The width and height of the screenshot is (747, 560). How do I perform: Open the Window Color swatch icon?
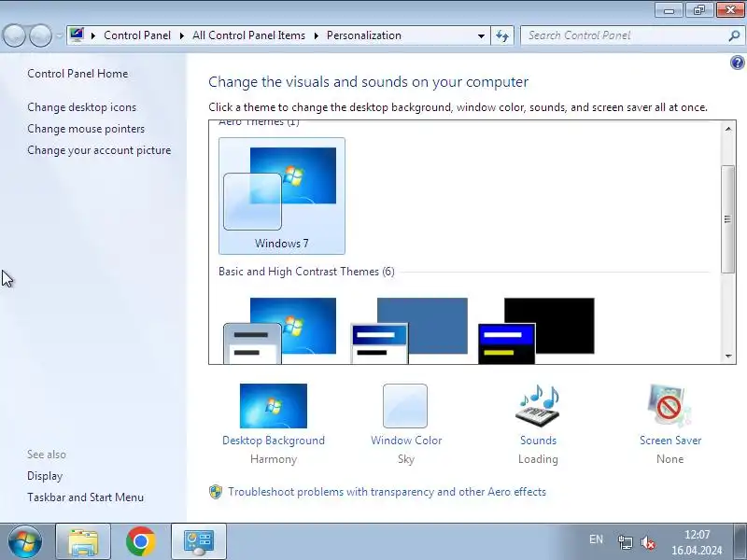coord(405,406)
